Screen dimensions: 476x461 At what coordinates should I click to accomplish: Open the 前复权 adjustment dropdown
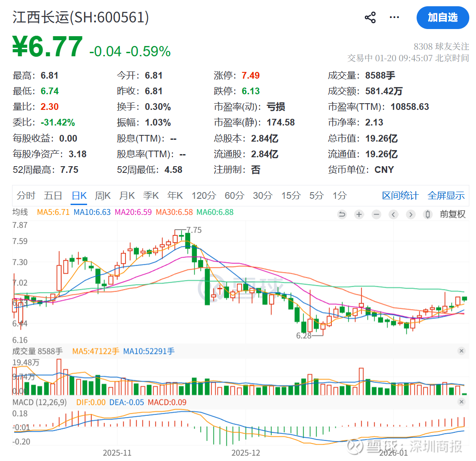[x=452, y=214]
